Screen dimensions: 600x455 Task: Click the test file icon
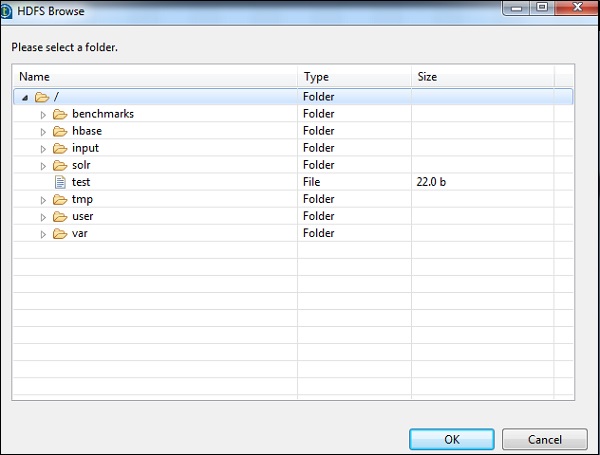click(x=60, y=182)
